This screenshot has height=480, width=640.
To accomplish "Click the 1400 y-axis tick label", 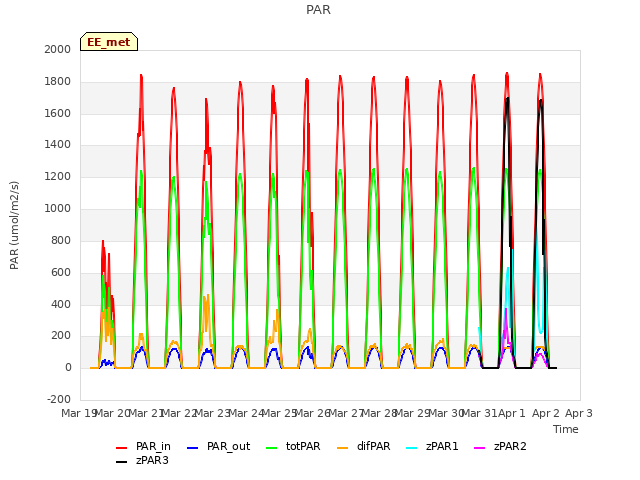I will (x=58, y=145).
